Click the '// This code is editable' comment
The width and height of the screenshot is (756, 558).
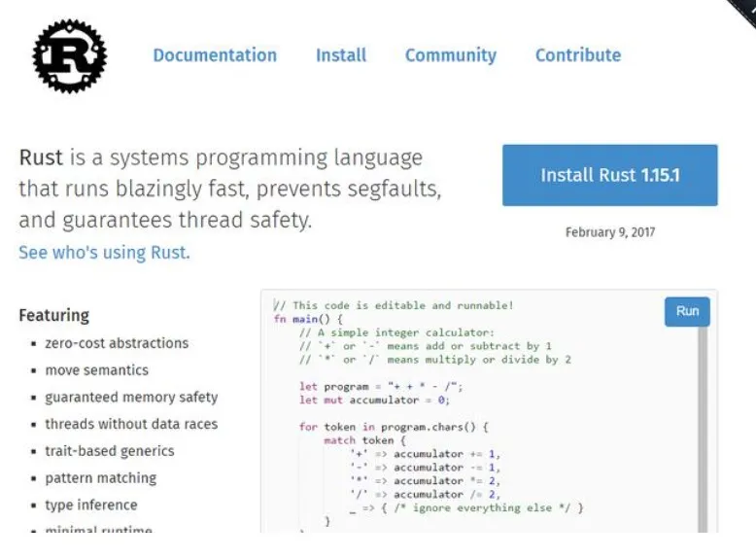click(394, 305)
